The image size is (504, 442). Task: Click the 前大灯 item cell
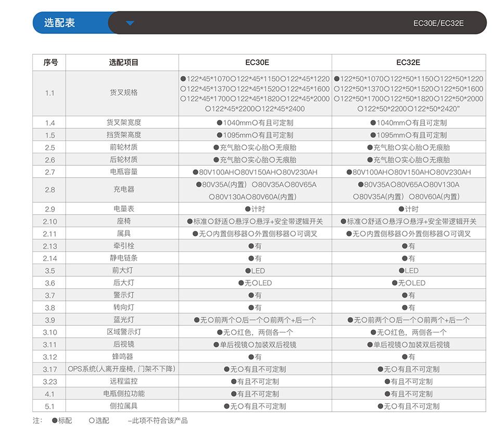pyautogui.click(x=122, y=270)
